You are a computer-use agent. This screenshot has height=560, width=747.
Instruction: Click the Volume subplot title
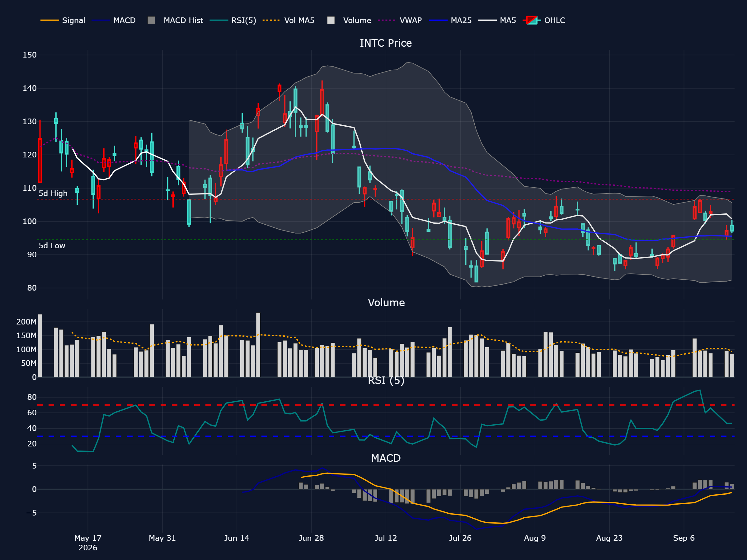pyautogui.click(x=386, y=302)
